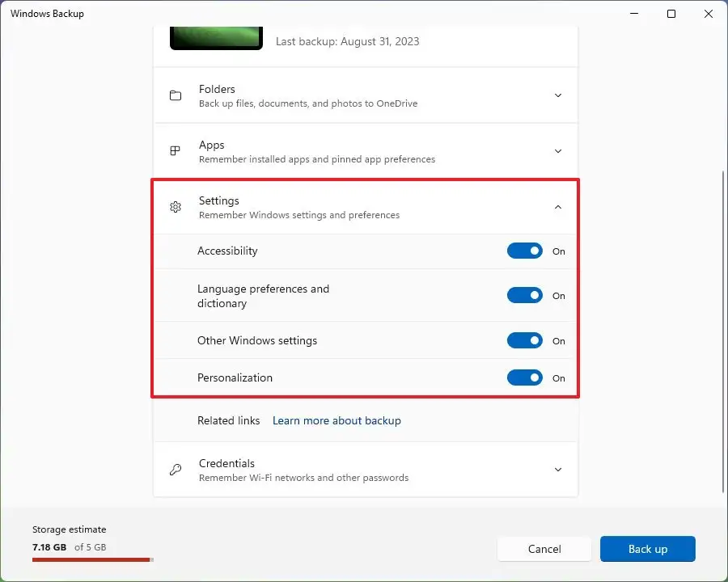Click the Apps grid icon
The image size is (728, 582).
pyautogui.click(x=174, y=150)
